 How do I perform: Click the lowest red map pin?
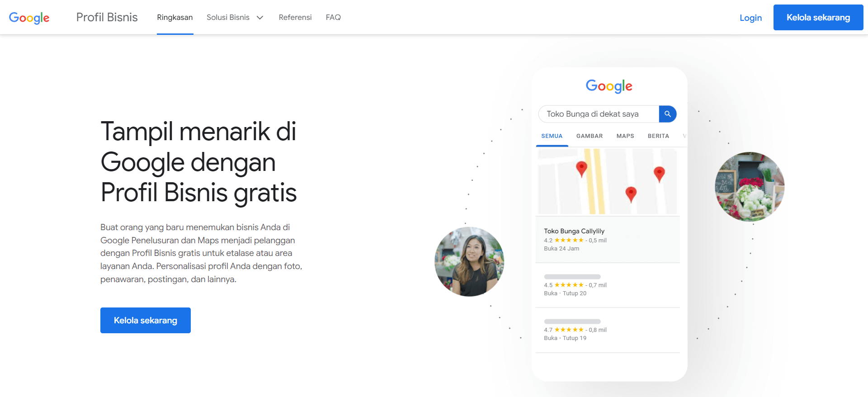[x=631, y=194]
